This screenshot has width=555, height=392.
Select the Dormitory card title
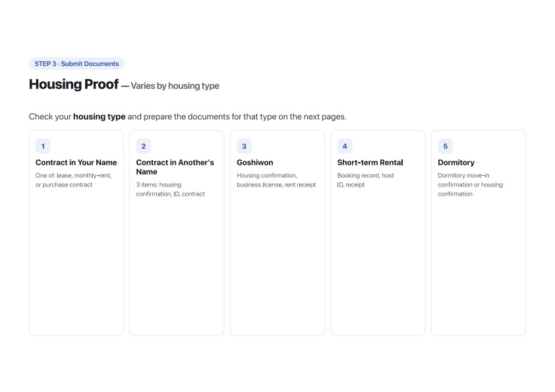click(x=456, y=162)
